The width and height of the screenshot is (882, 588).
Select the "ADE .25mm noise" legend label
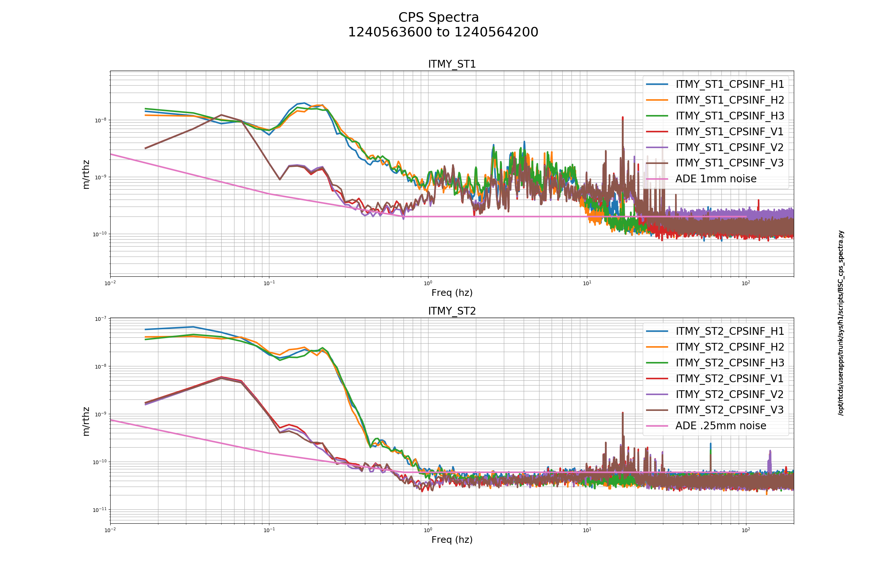pyautogui.click(x=721, y=426)
